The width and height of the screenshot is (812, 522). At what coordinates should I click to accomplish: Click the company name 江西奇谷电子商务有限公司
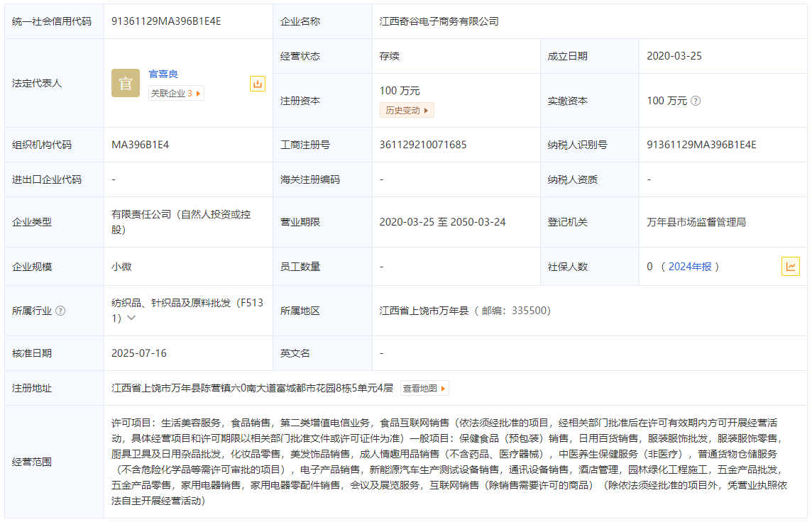pos(439,21)
